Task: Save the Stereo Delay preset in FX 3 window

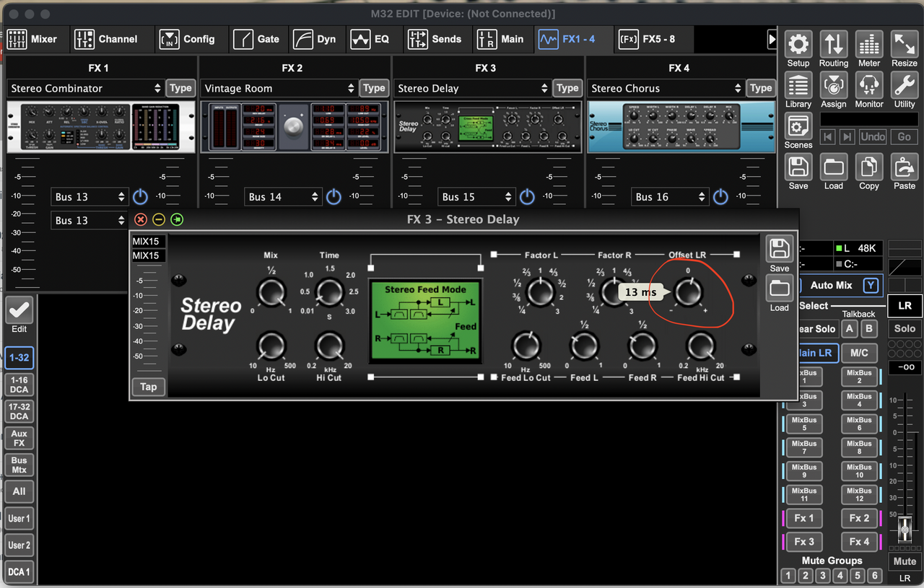Action: [x=779, y=249]
